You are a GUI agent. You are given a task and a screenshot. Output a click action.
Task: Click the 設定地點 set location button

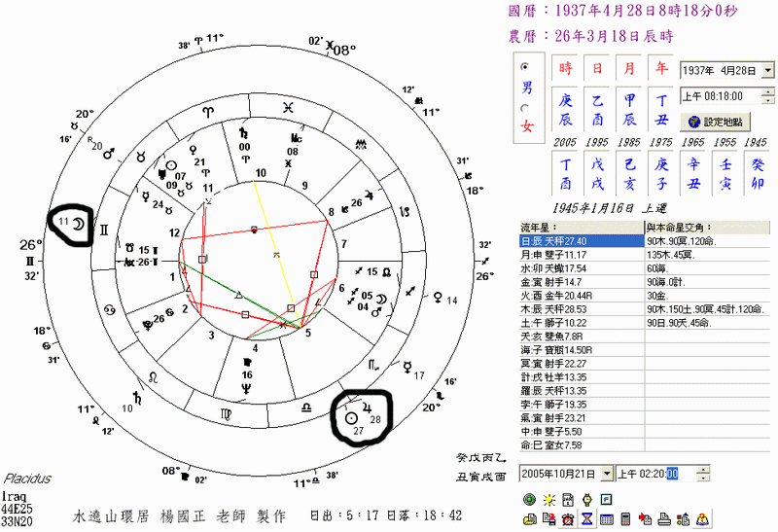tap(715, 122)
